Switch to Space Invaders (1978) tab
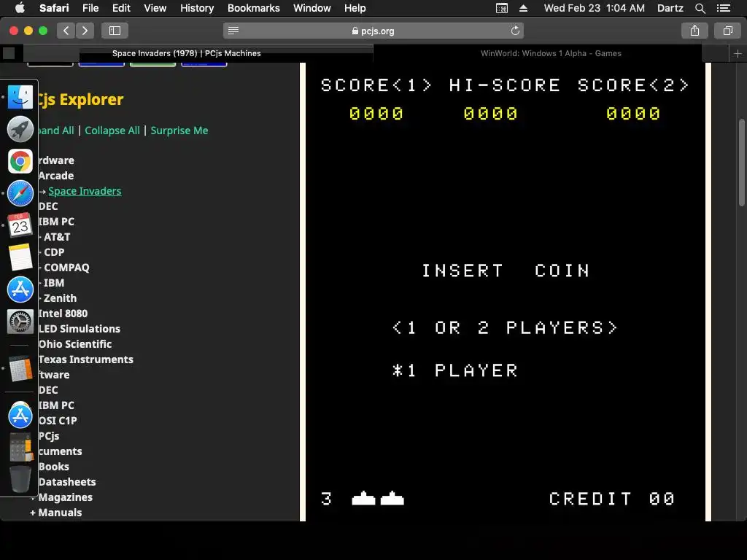747x560 pixels. pos(186,53)
